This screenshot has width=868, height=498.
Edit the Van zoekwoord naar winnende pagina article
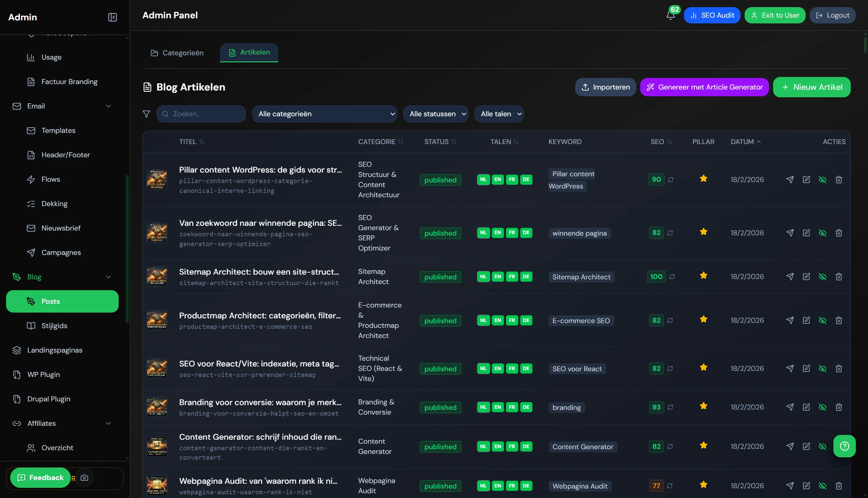click(x=806, y=233)
